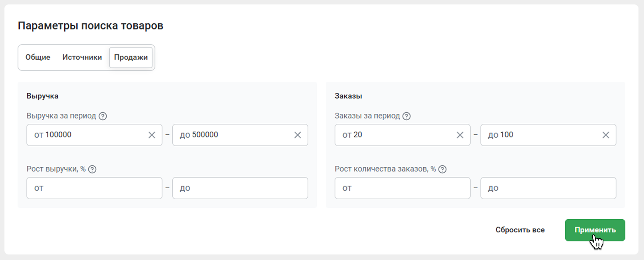This screenshot has height=260, width=644.
Task: Click the empty 'до' field under Рост выручки
Action: [240, 188]
